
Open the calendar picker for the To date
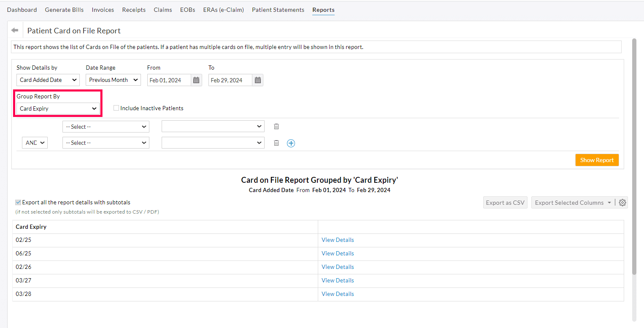257,80
